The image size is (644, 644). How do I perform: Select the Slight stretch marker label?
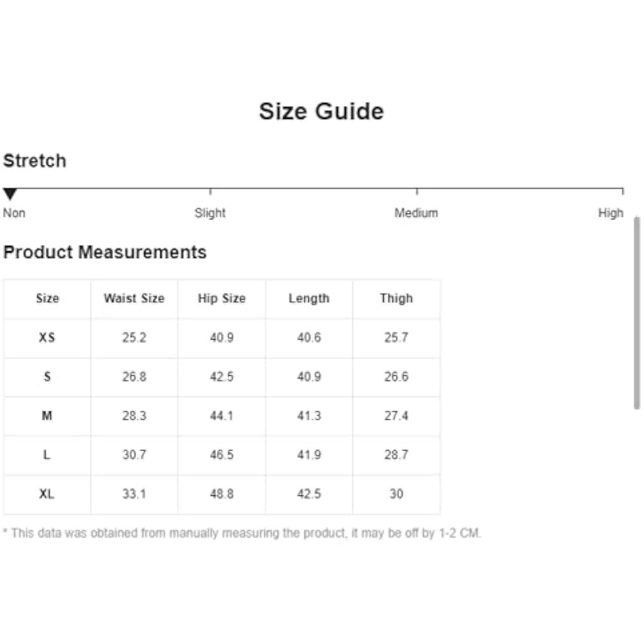tap(210, 213)
